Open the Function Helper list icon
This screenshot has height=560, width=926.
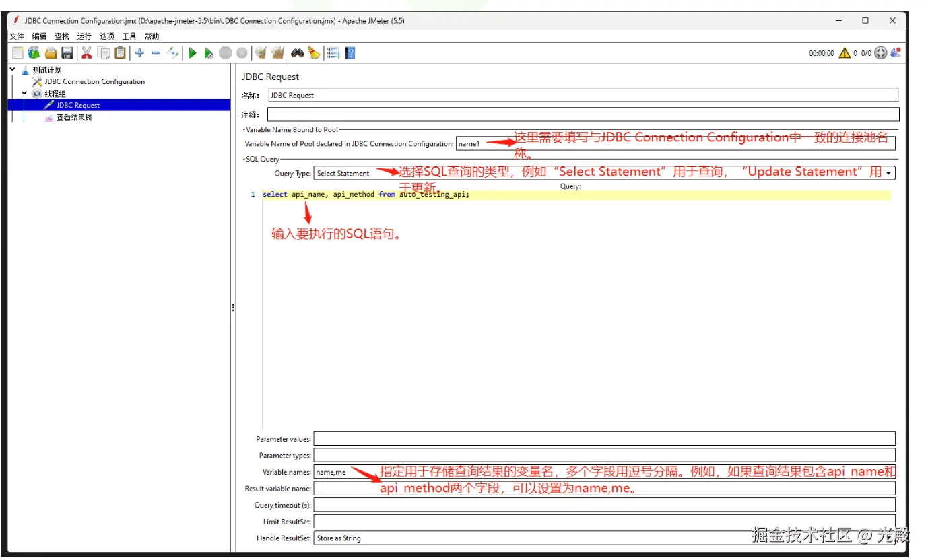click(333, 53)
